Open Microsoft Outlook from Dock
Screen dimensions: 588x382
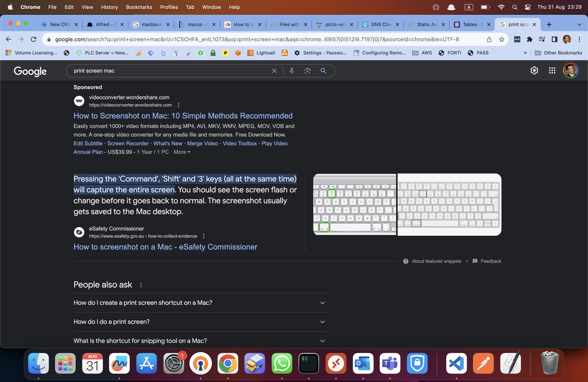tap(363, 363)
